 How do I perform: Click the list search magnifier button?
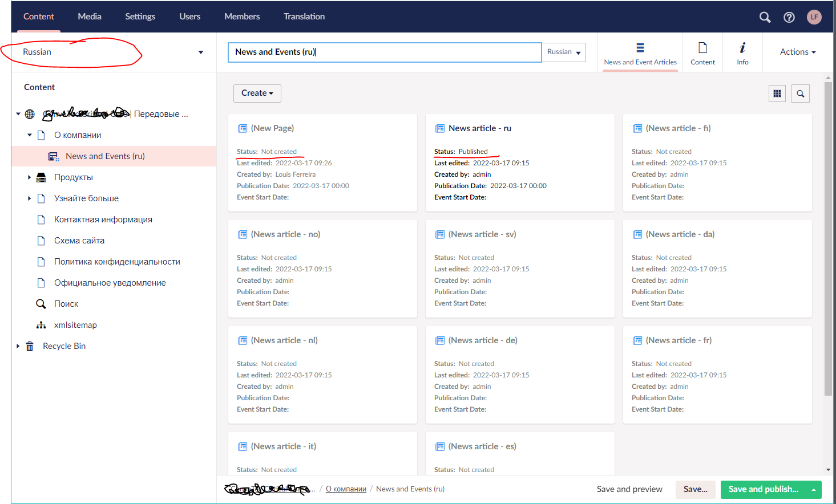(x=801, y=94)
